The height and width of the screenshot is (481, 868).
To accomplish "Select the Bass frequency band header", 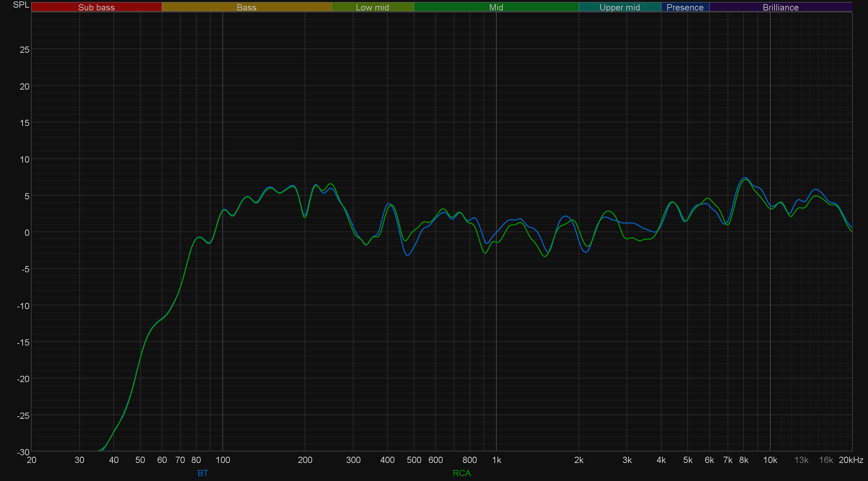I will (247, 7).
